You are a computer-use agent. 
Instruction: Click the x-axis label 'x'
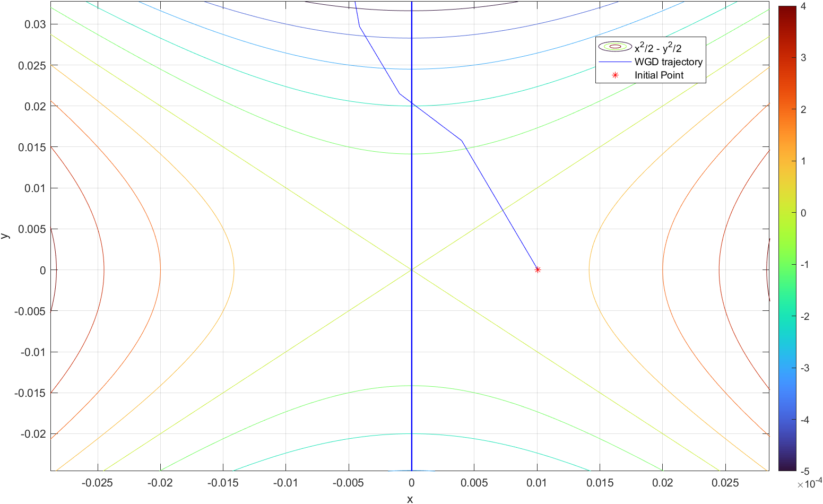(410, 499)
